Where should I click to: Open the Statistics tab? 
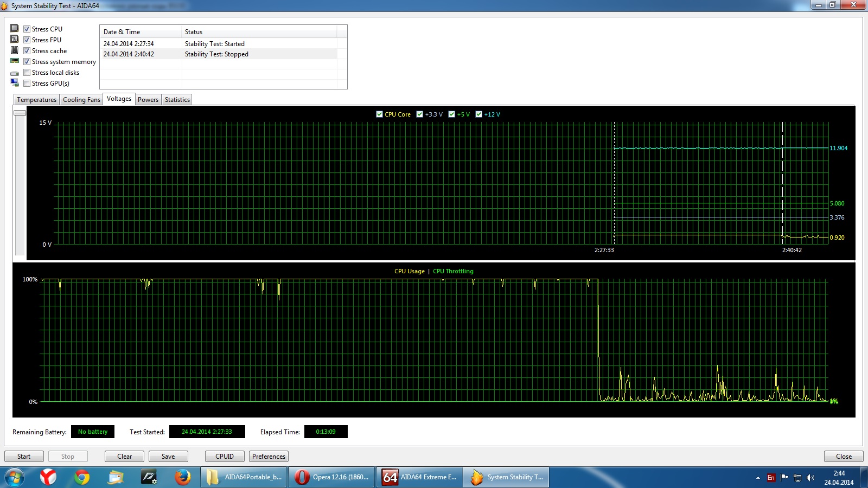coord(177,100)
